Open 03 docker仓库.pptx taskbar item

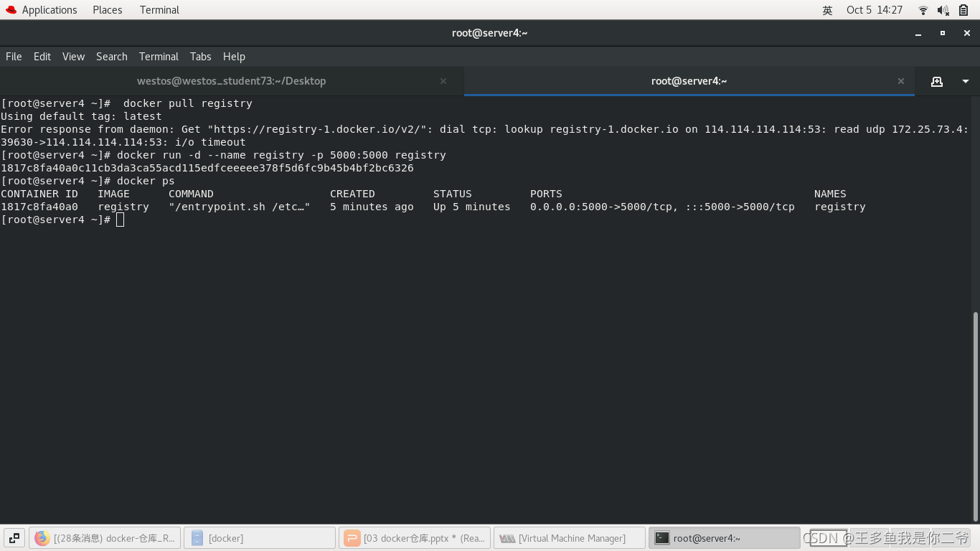click(415, 538)
